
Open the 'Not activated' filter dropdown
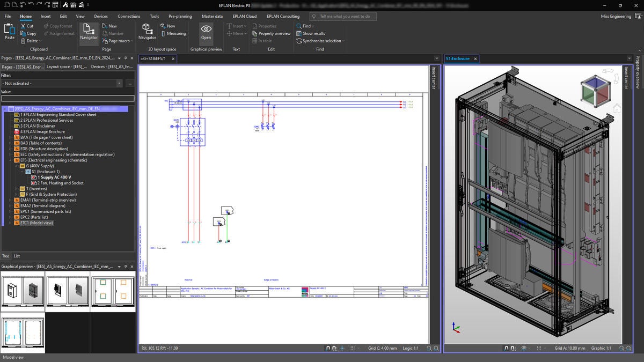coord(119,83)
